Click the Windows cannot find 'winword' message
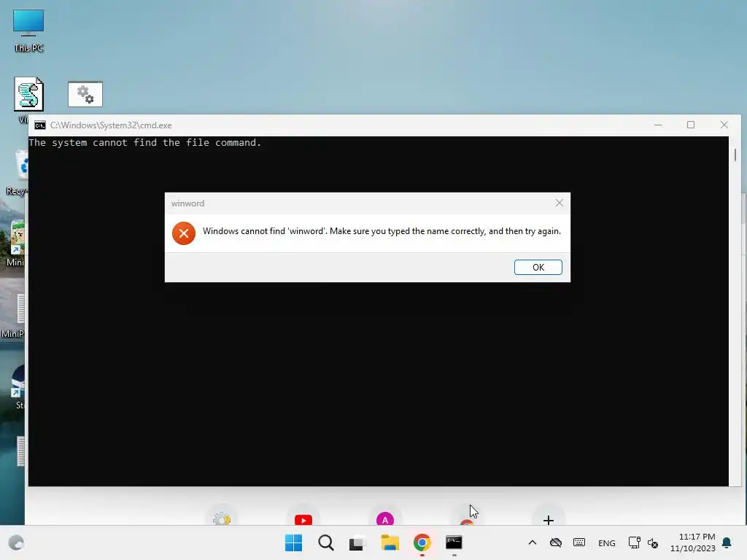This screenshot has width=747, height=560. [x=382, y=231]
